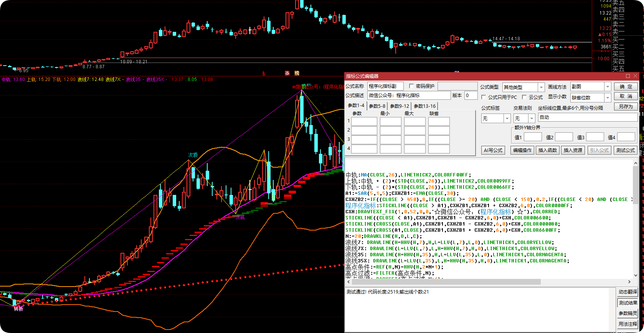The height and width of the screenshot is (333, 644).
Task: Click the 转折 label on the chart
Action: [18, 309]
